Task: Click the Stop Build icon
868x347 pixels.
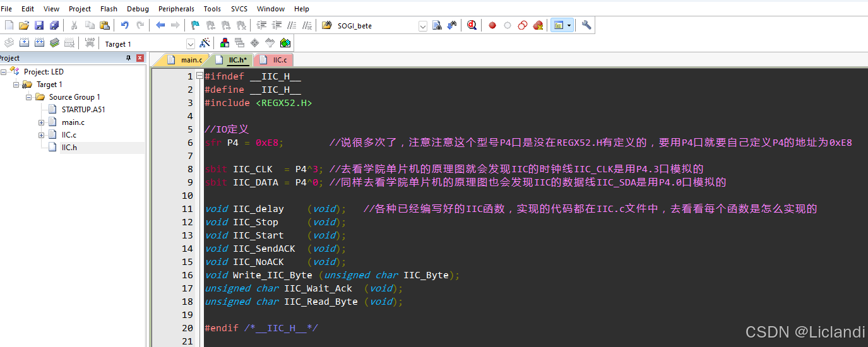Action: [69, 43]
